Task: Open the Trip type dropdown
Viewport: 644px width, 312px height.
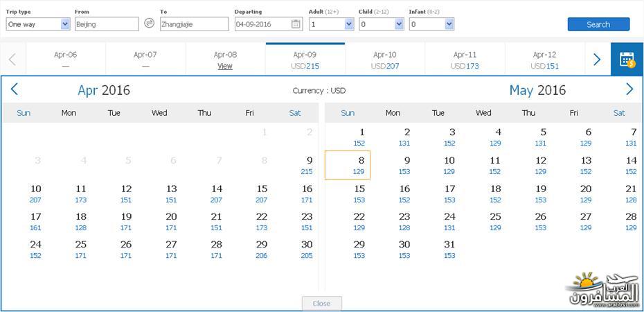Action: point(38,24)
